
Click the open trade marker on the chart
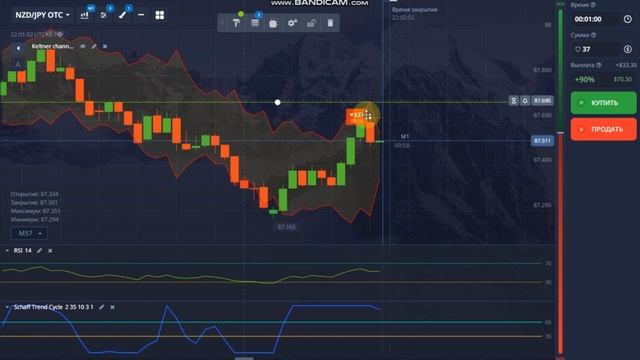coord(360,116)
